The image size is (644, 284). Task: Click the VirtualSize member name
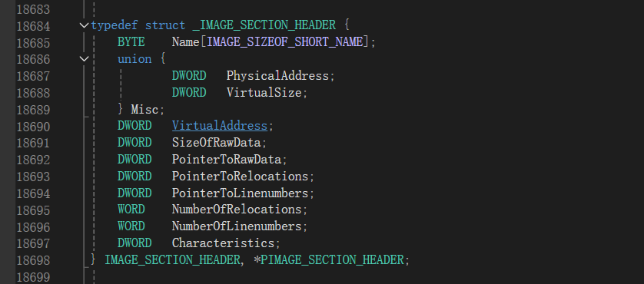coord(264,93)
